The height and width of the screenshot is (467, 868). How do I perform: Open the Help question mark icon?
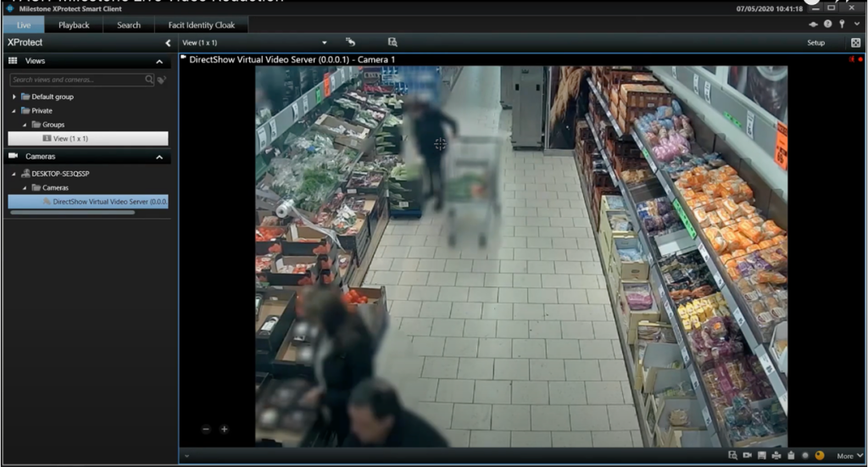point(827,24)
